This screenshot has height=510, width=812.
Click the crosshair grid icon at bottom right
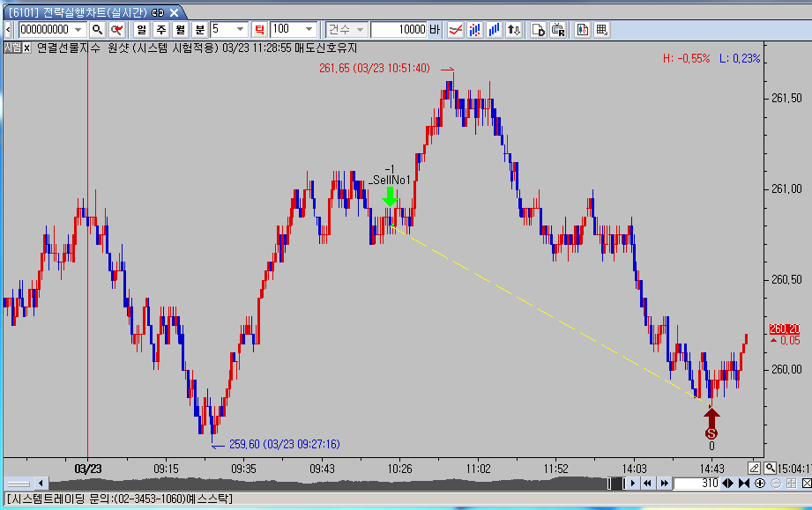(792, 484)
